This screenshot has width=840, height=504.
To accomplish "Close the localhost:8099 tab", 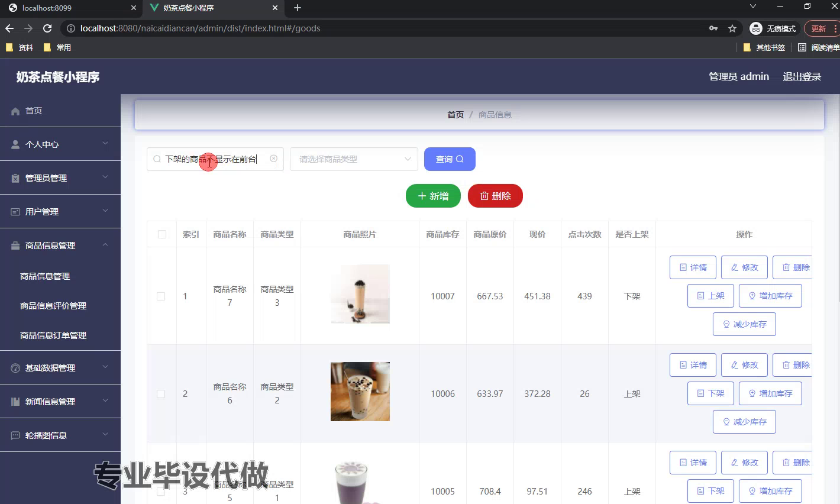I will pos(133,8).
